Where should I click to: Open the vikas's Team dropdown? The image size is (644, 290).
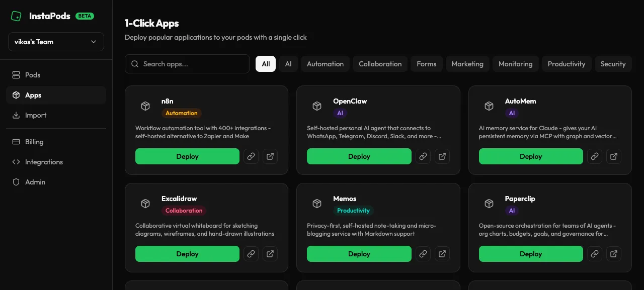pos(56,42)
